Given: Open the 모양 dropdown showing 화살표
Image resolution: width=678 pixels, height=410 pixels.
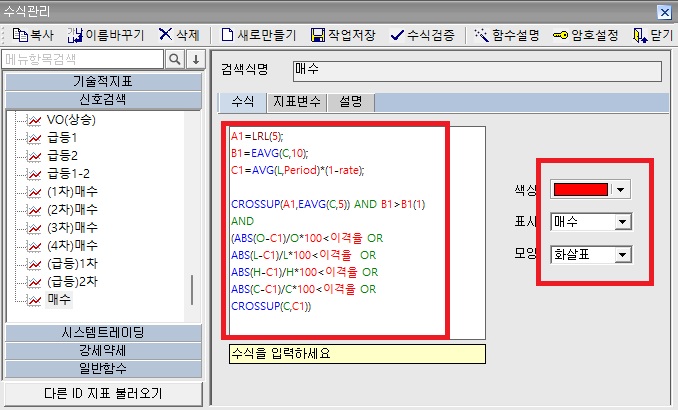Looking at the screenshot, I should [x=591, y=254].
